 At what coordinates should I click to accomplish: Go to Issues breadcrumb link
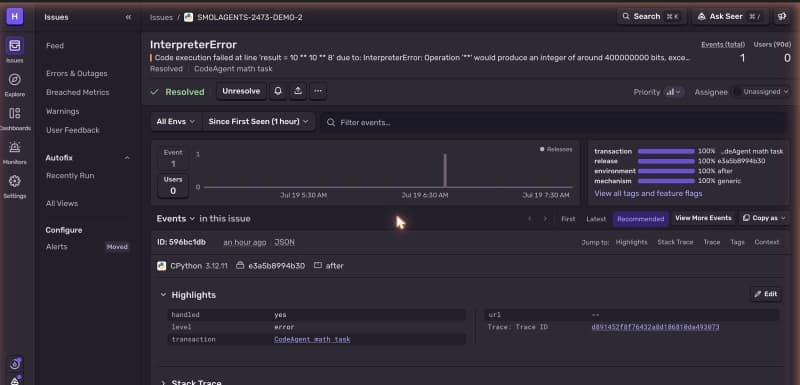(161, 17)
